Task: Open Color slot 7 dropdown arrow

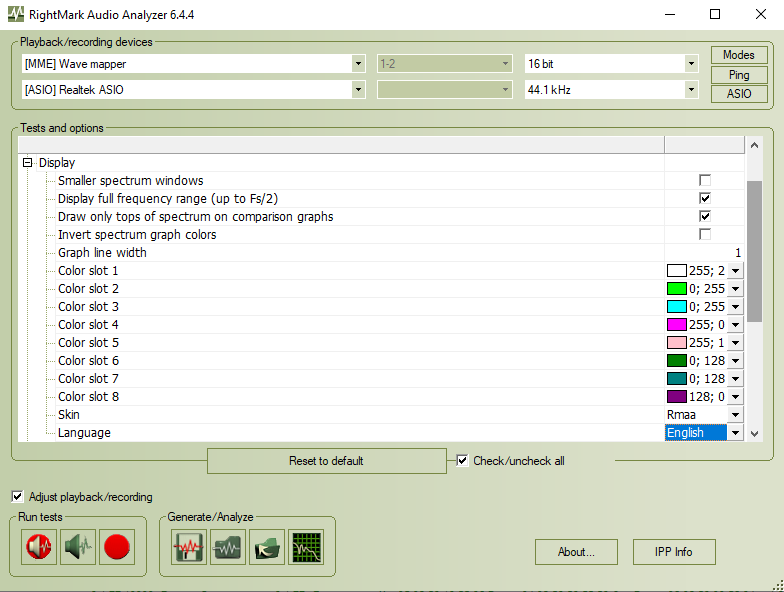Action: point(735,378)
